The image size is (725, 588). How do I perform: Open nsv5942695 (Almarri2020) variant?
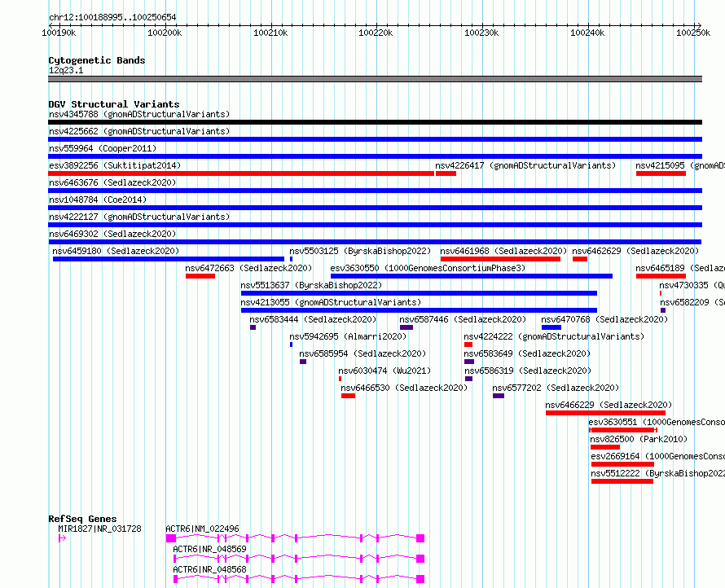pos(348,336)
